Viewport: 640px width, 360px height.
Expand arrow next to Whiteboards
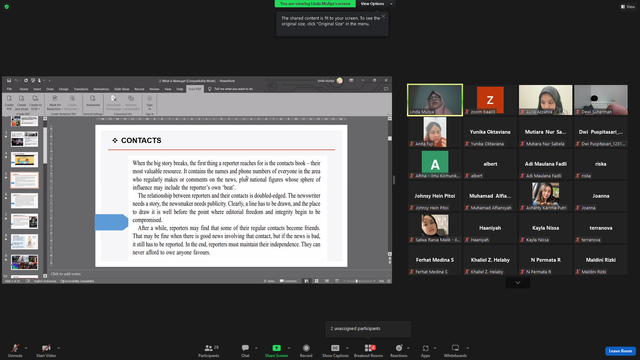coord(467,348)
